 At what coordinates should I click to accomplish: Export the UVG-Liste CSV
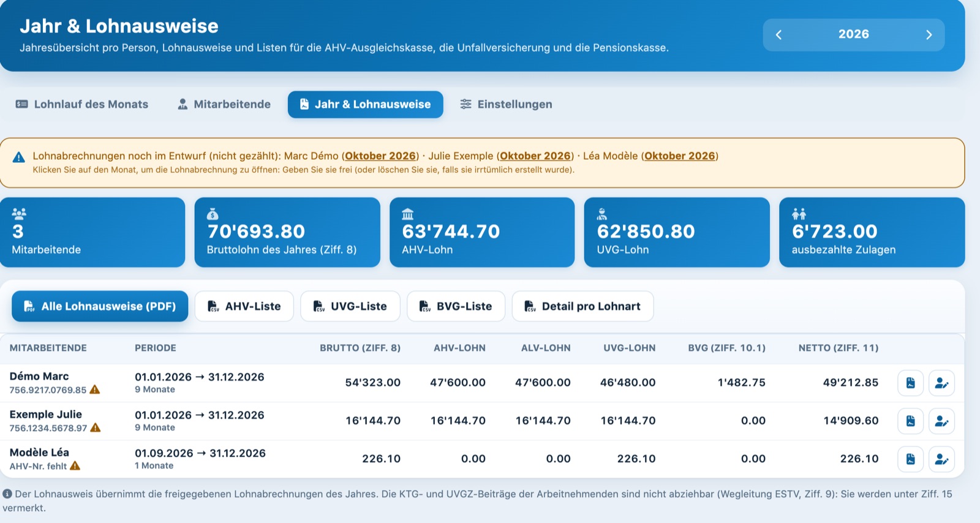[x=350, y=306]
